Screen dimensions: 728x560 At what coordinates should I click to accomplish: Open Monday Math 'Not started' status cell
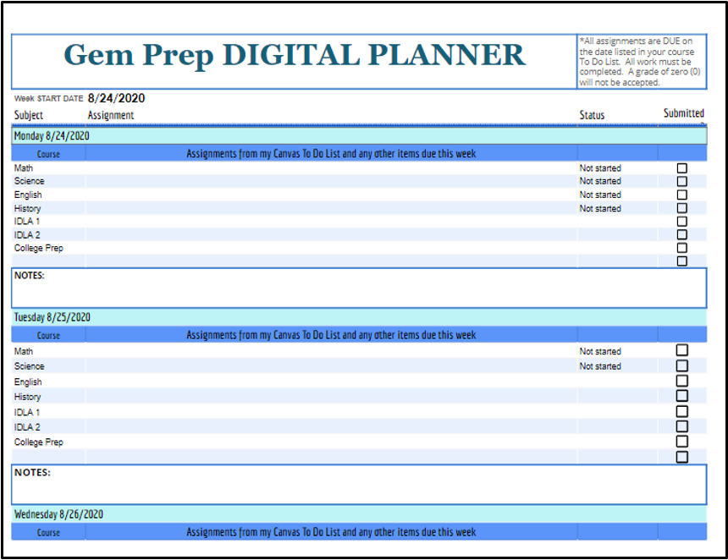point(617,168)
